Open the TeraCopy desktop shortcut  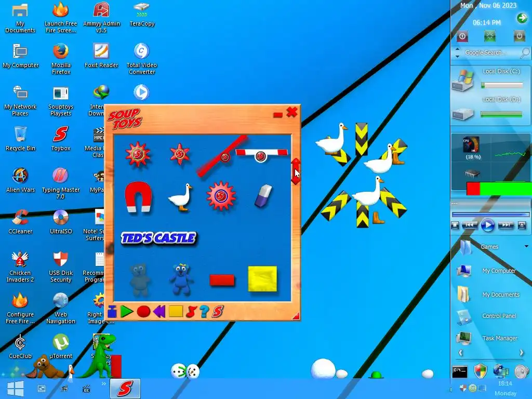tap(142, 14)
